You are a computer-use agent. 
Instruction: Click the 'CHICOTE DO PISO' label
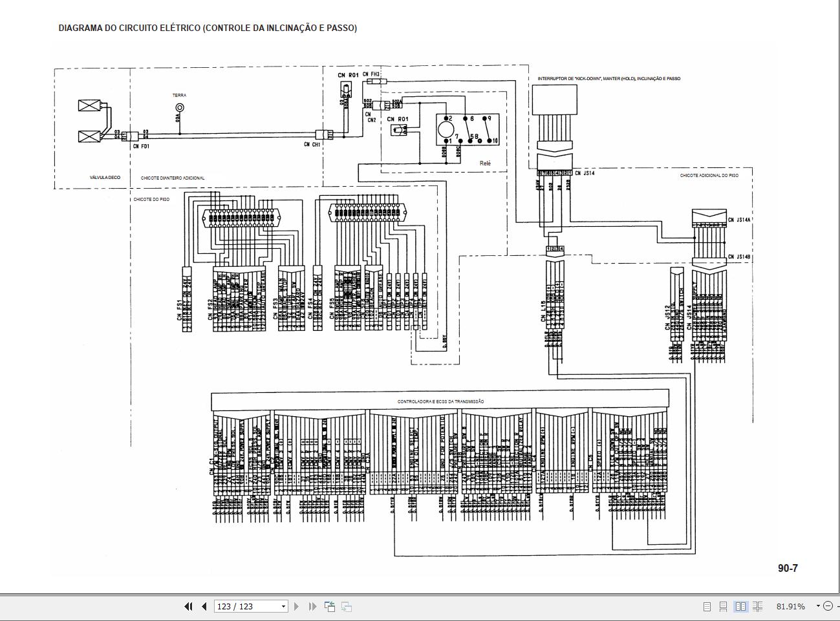151,200
